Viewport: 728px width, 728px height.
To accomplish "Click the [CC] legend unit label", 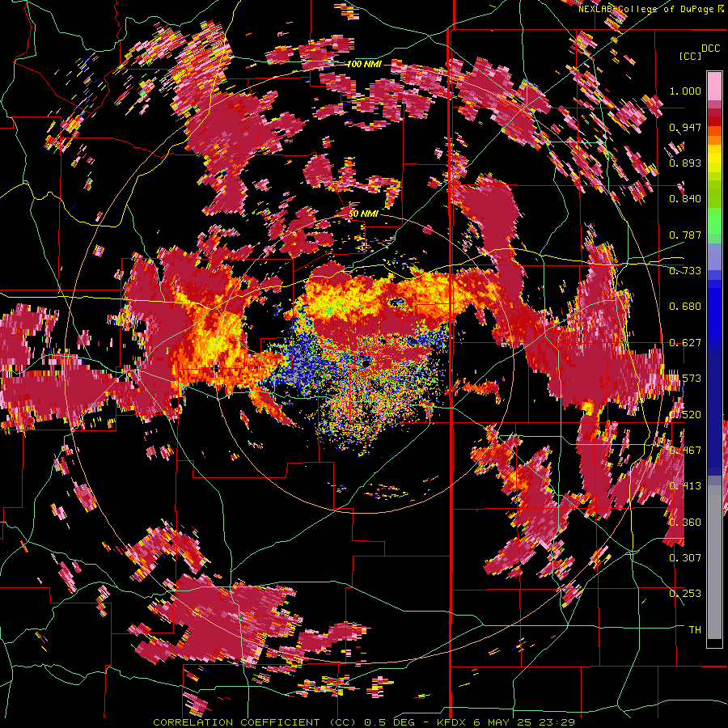I will tap(690, 56).
